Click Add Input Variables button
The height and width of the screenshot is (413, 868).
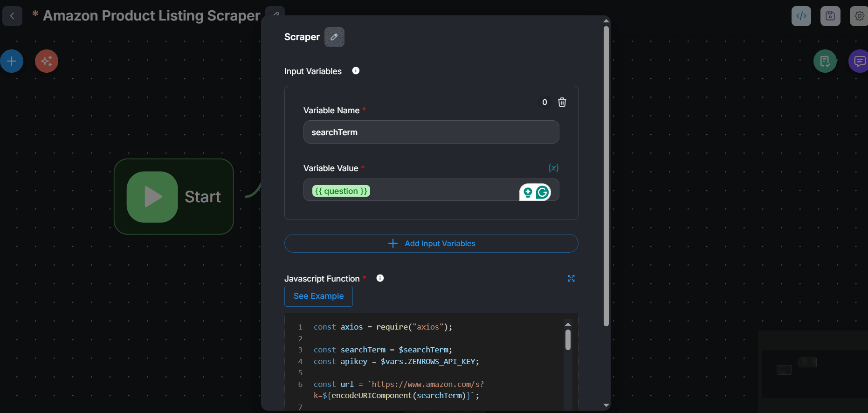431,243
